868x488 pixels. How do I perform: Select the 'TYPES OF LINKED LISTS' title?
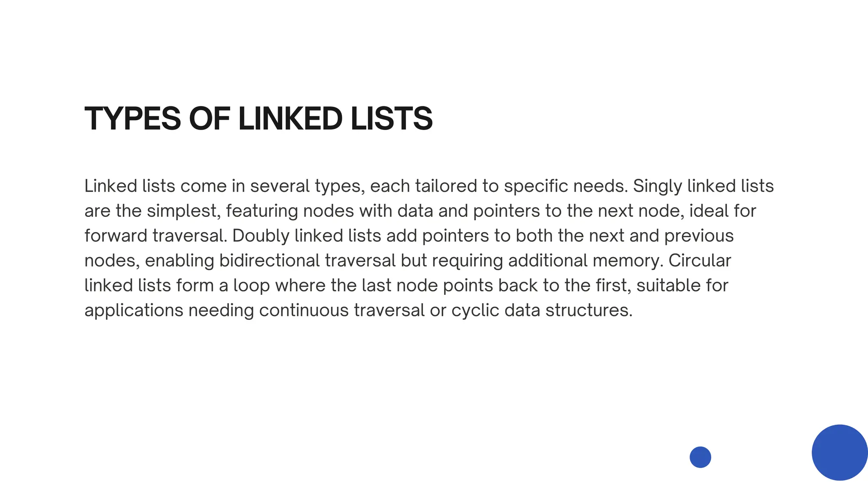pos(259,119)
